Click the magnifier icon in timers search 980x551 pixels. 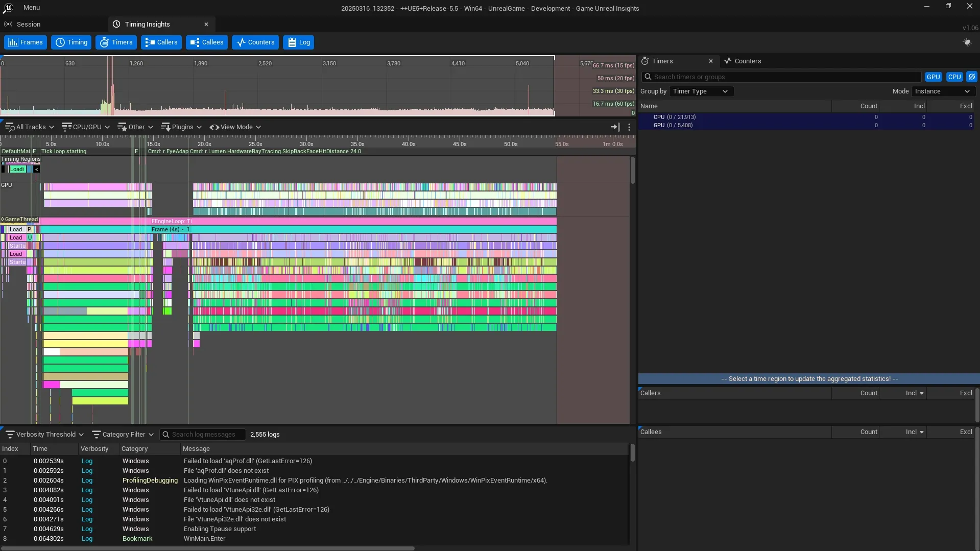(x=648, y=77)
